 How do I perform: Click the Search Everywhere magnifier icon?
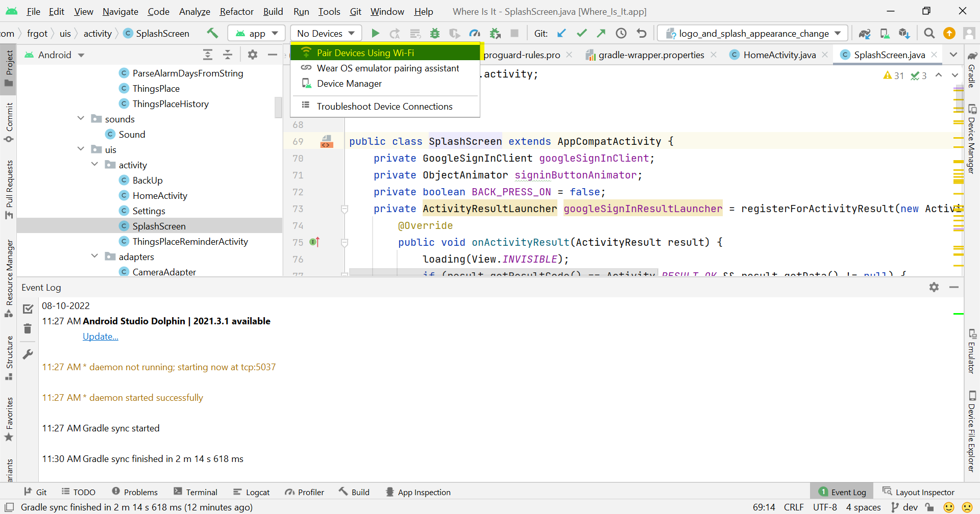[929, 34]
